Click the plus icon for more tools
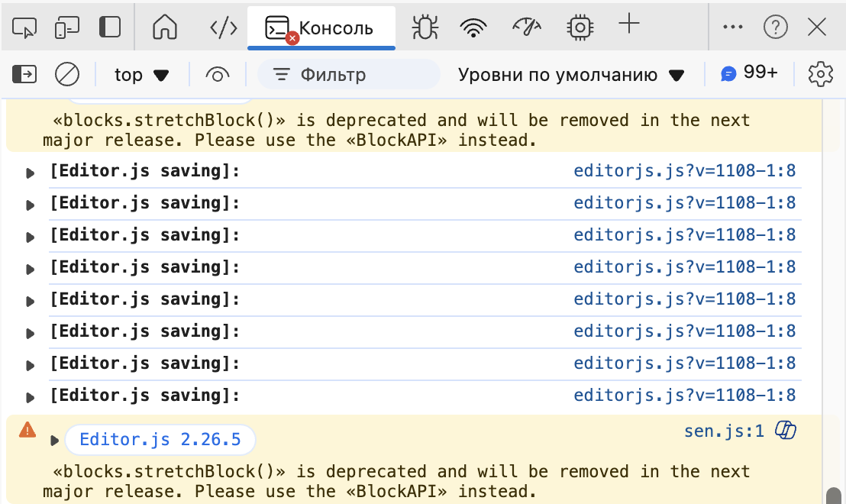This screenshot has width=846, height=504. click(628, 25)
